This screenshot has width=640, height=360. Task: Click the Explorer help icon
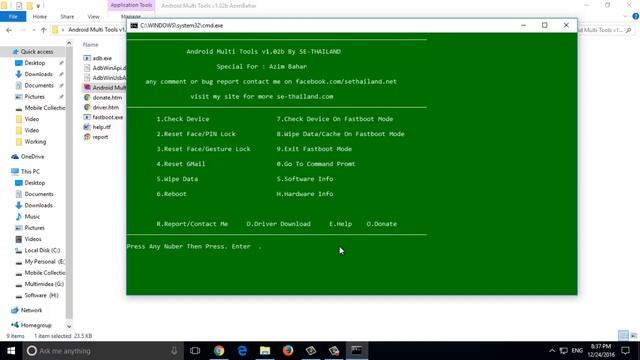point(636,16)
